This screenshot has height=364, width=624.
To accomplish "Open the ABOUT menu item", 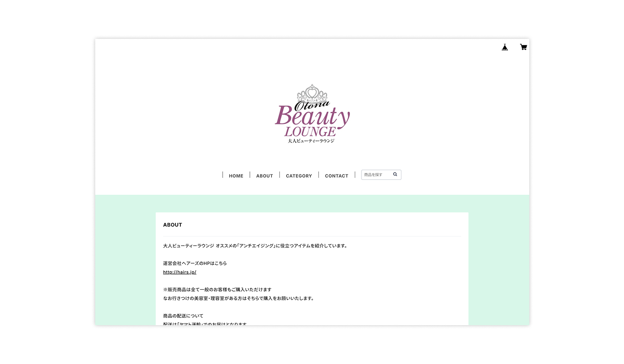I will 264,176.
